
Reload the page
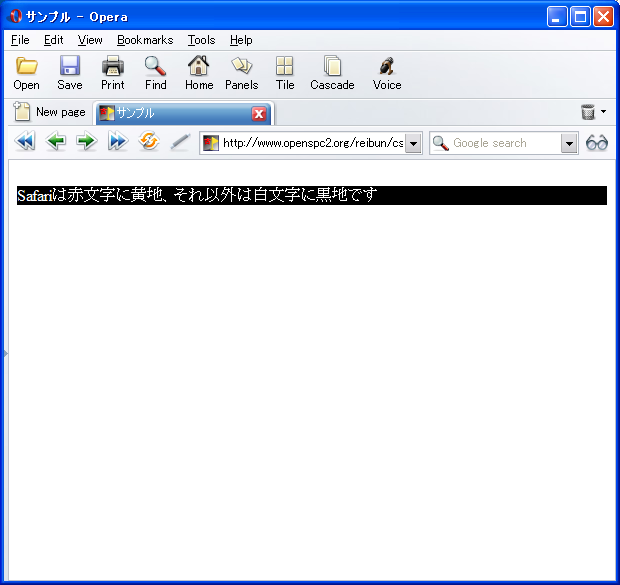[149, 142]
